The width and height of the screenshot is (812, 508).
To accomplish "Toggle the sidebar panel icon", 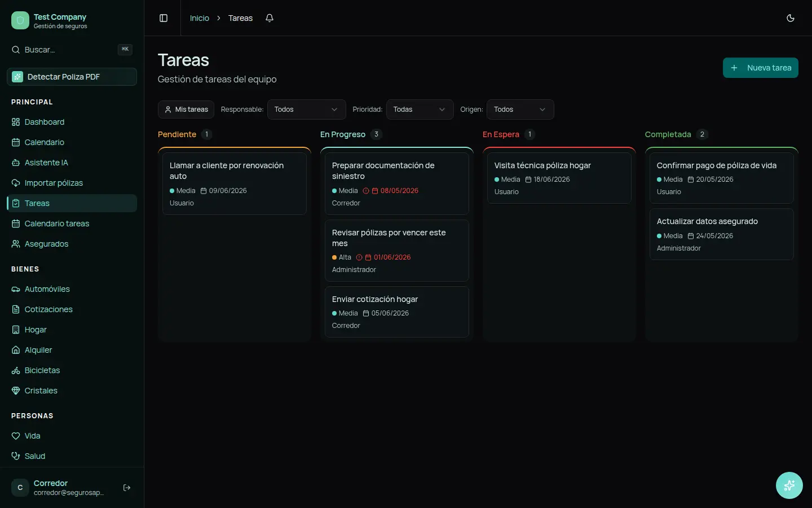I will pos(164,18).
